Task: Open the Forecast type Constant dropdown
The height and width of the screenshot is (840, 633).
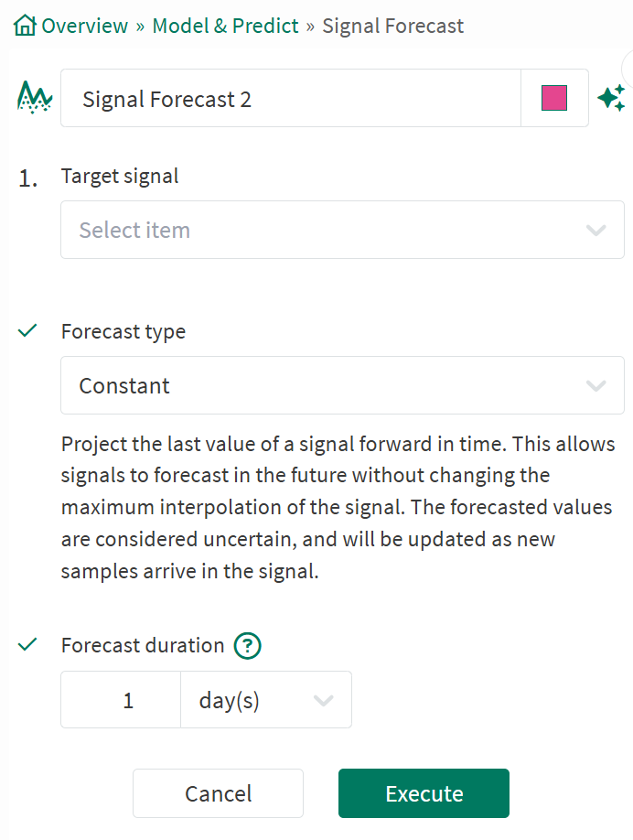Action: point(342,385)
